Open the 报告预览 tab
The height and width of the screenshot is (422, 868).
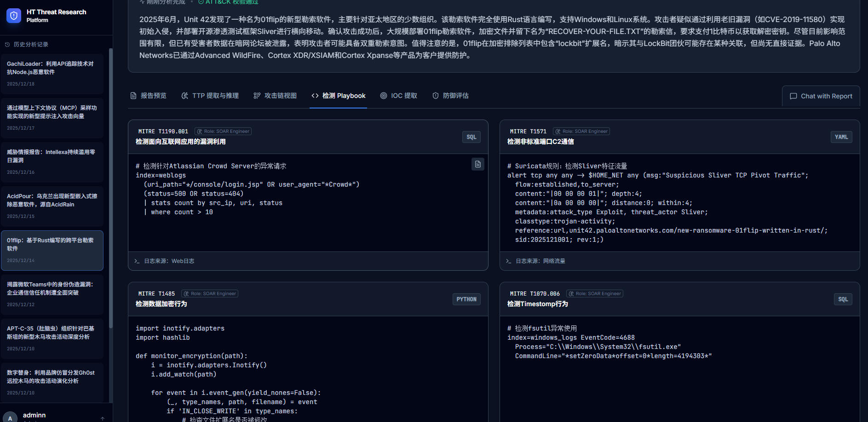(x=148, y=96)
